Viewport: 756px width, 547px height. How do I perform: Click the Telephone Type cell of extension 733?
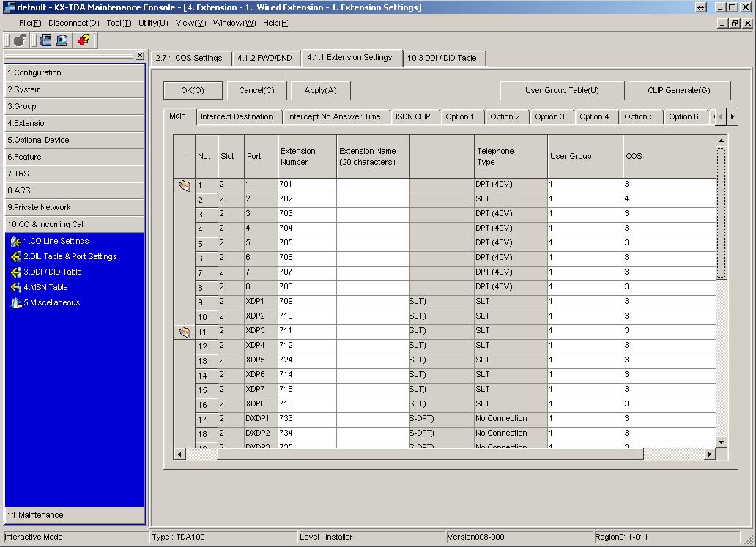pos(511,420)
